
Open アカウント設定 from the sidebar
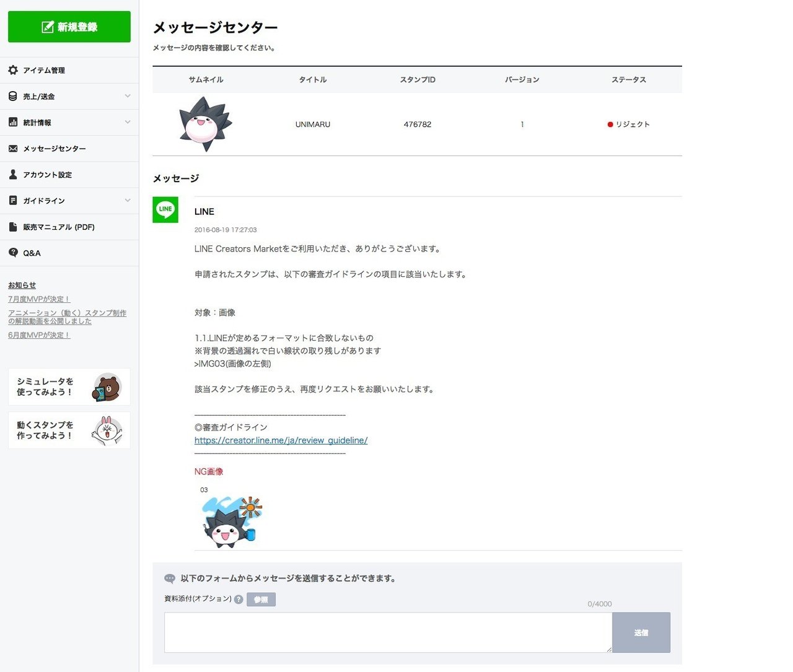(x=48, y=174)
